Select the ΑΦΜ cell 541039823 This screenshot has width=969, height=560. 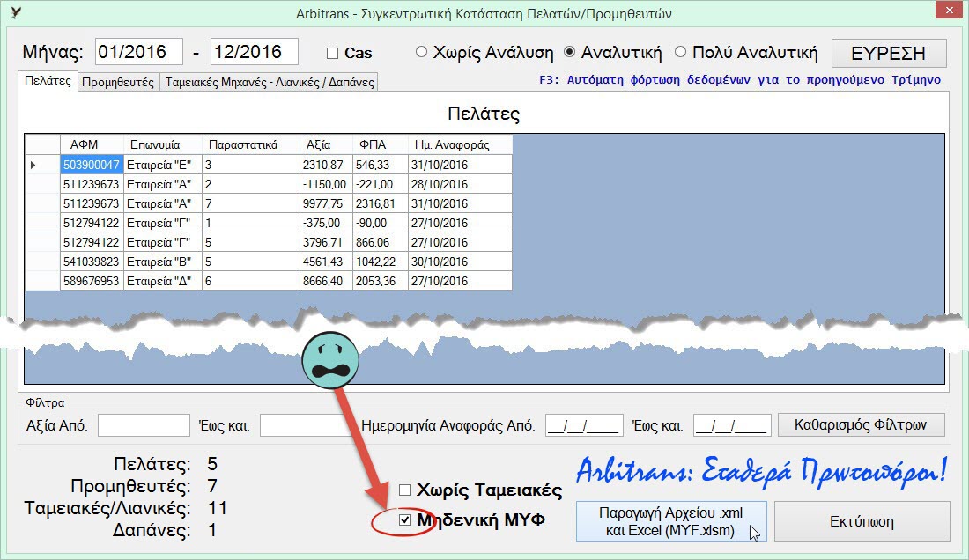coord(92,262)
